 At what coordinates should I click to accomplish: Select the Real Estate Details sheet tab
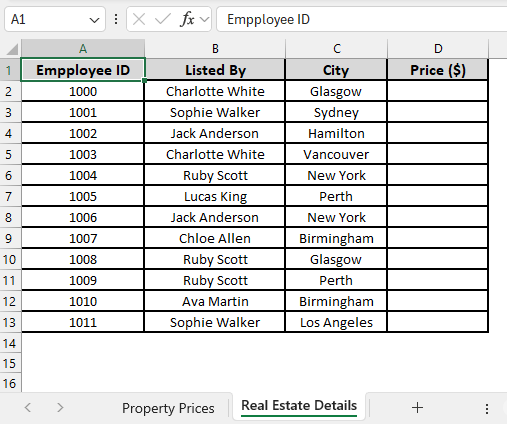point(299,406)
